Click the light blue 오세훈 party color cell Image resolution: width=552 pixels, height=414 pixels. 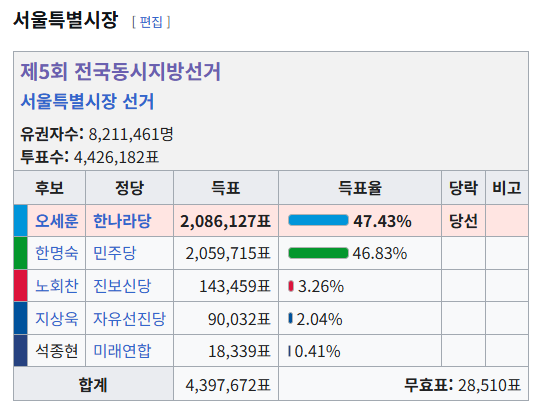(x=21, y=221)
